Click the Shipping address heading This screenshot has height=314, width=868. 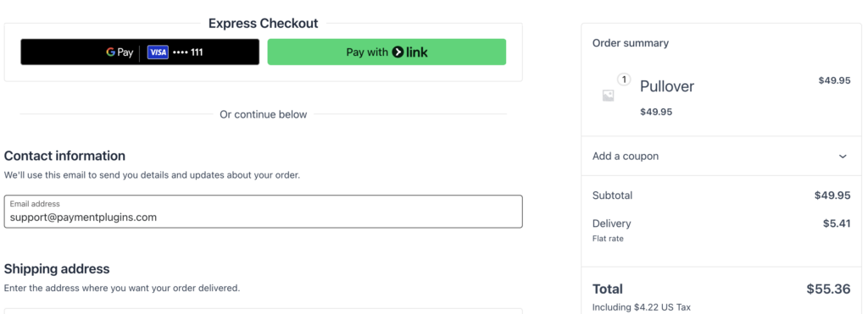coord(57,268)
